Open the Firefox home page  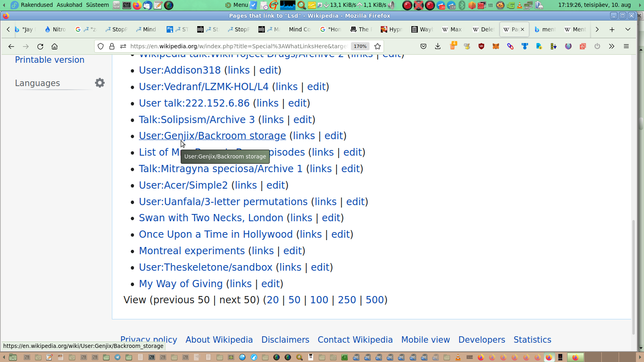coord(55,46)
